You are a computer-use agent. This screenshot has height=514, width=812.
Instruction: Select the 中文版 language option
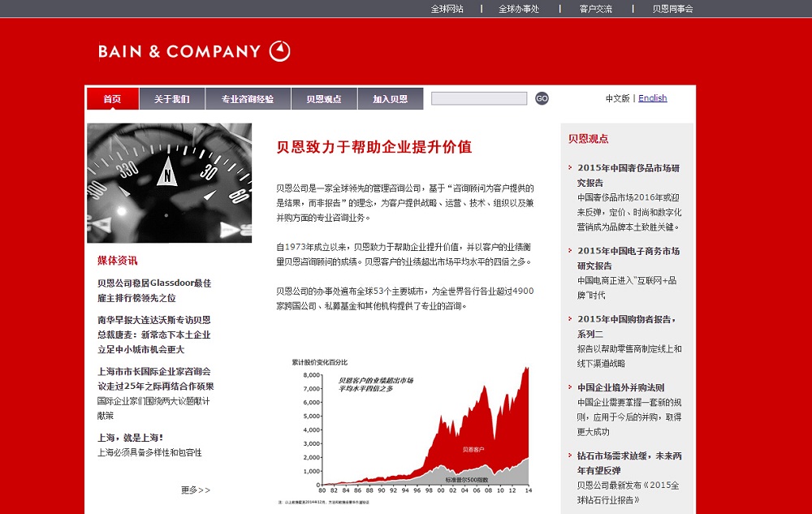tap(617, 98)
